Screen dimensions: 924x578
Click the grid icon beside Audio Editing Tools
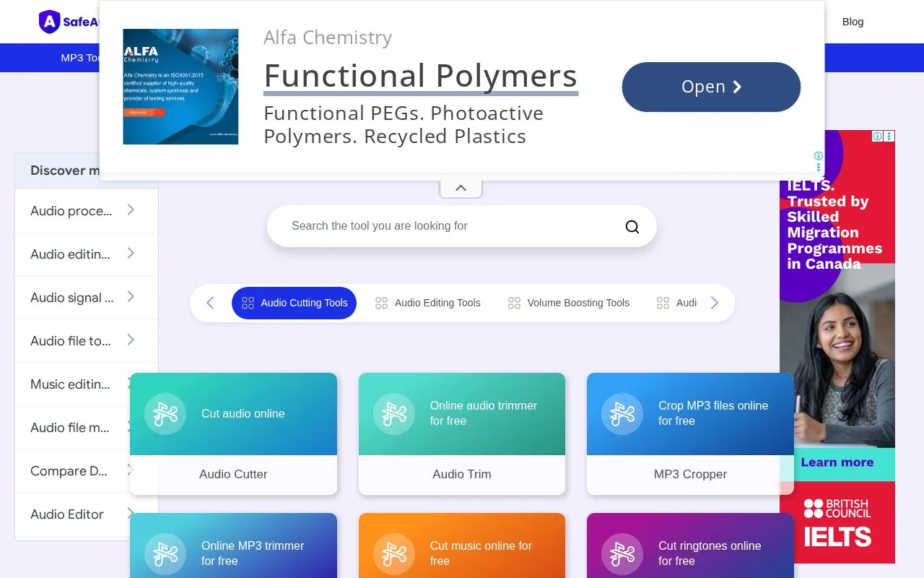click(x=382, y=303)
